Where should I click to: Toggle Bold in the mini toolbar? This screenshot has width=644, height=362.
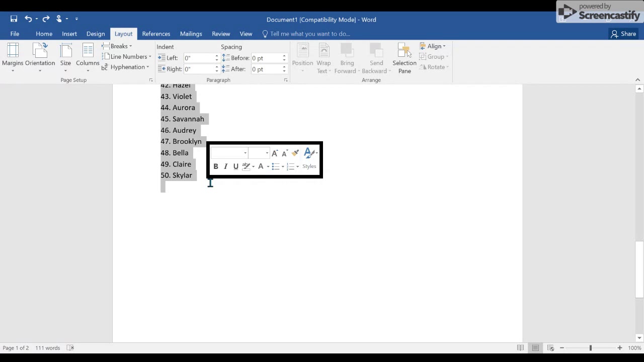[x=216, y=166]
